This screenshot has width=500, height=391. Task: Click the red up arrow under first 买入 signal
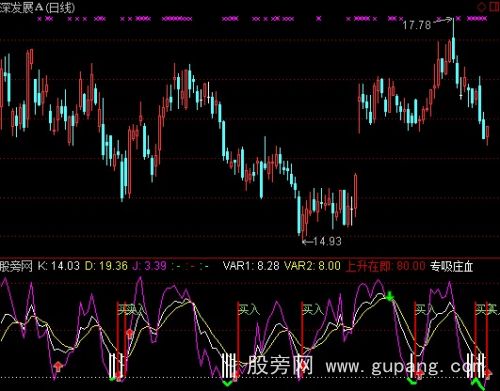[130, 333]
